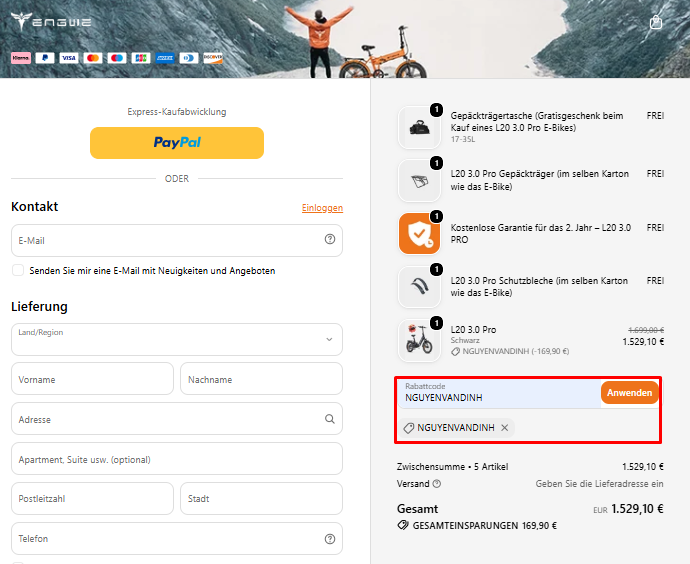The image size is (690, 564).
Task: Click the Mastercard payment icon
Action: coord(93,58)
